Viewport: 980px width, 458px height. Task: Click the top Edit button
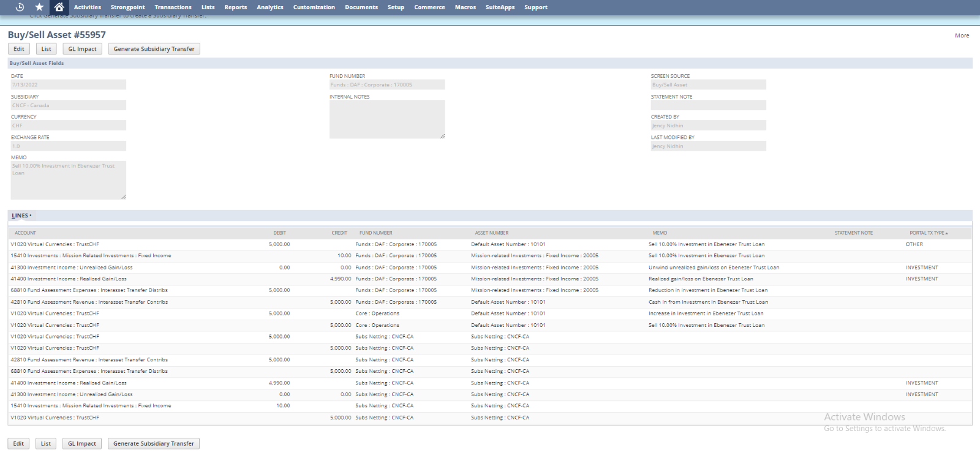[x=19, y=49]
